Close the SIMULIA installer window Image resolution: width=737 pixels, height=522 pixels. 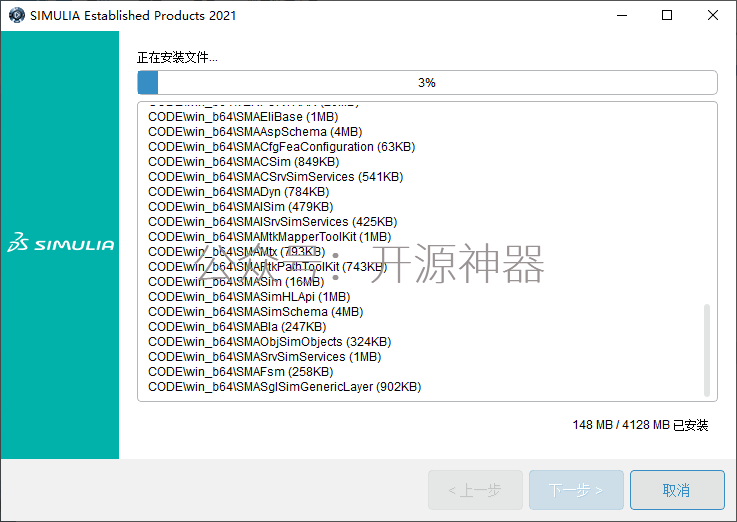[713, 16]
